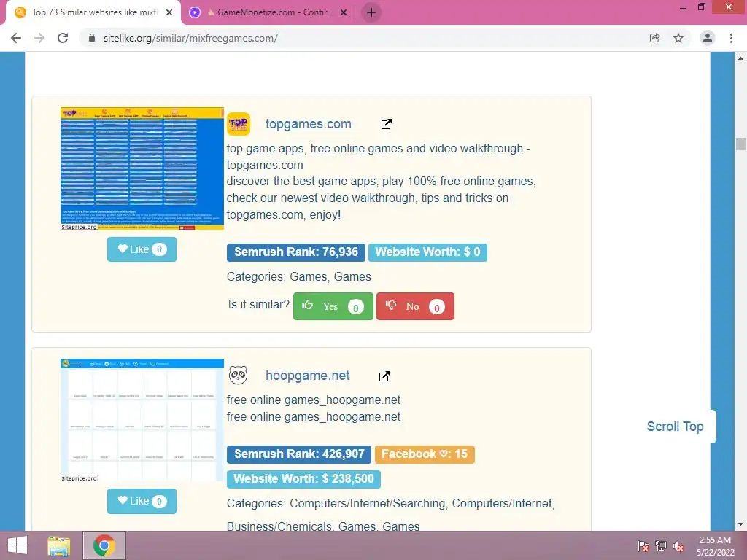This screenshot has height=560, width=747.
Task: Click the hoopgame.net panda favicon
Action: 239,376
